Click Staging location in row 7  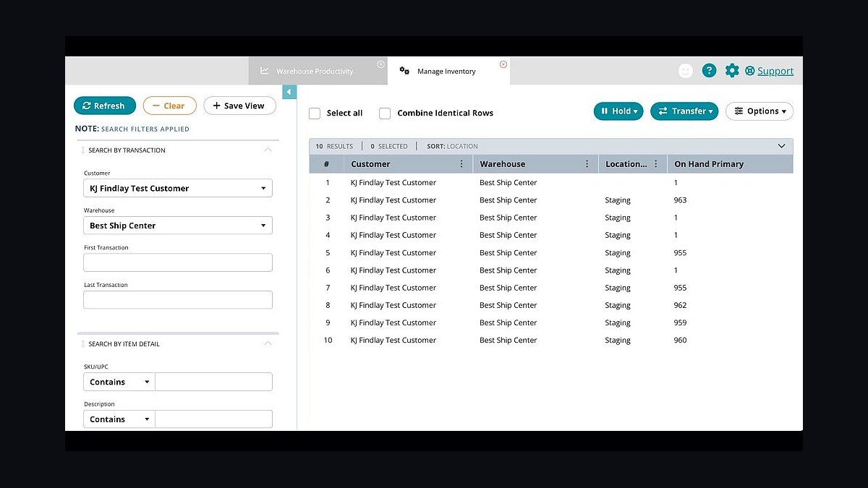[618, 288]
